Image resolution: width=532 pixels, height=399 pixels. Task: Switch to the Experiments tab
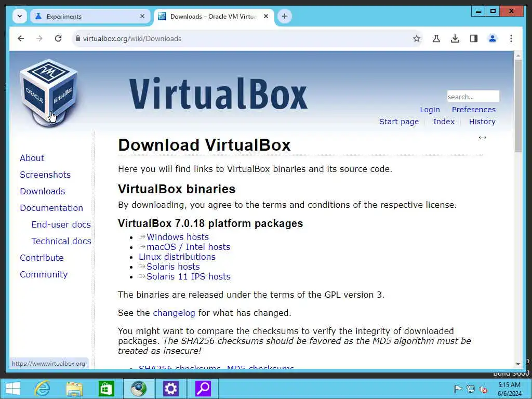coord(90,16)
